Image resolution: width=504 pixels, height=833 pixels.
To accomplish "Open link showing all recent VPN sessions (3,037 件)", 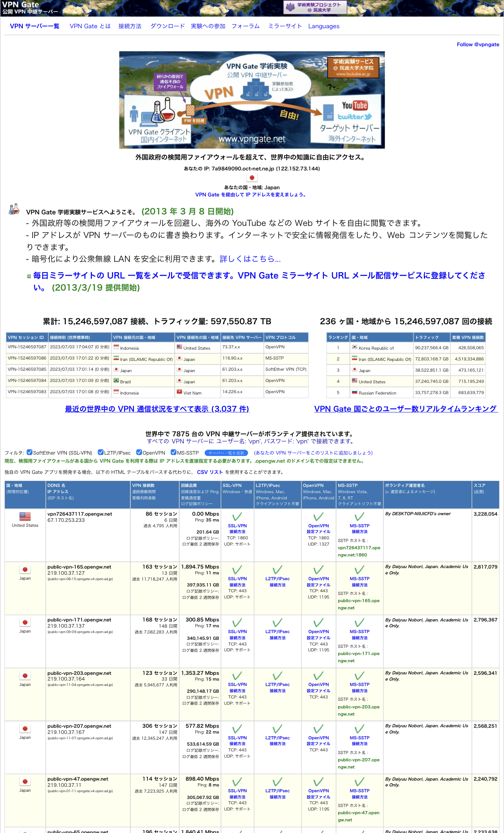I will click(157, 409).
